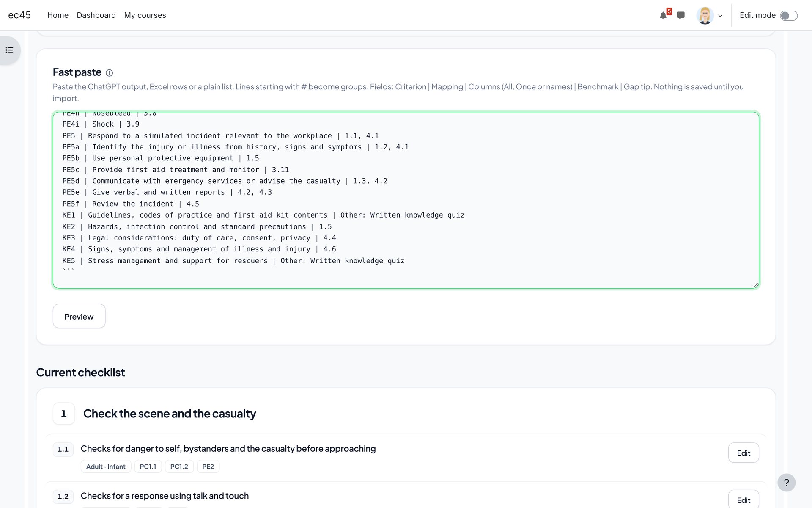
Task: Open the course index drawer icon
Action: [x=9, y=50]
